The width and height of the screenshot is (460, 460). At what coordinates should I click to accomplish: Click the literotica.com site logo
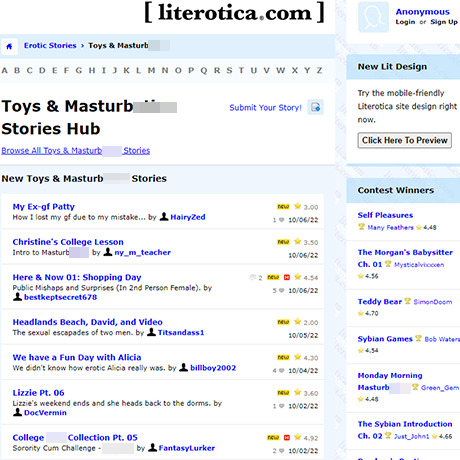point(234,13)
